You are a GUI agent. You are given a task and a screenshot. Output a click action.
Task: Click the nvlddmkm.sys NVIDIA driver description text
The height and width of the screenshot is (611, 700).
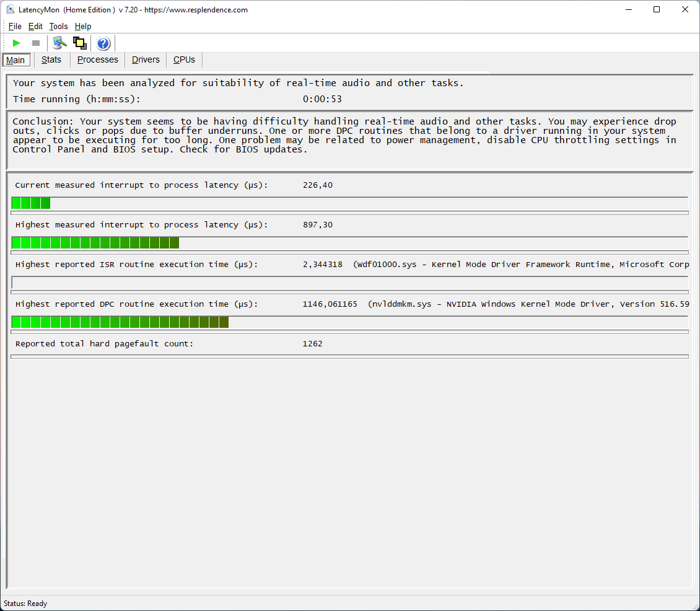(x=529, y=304)
